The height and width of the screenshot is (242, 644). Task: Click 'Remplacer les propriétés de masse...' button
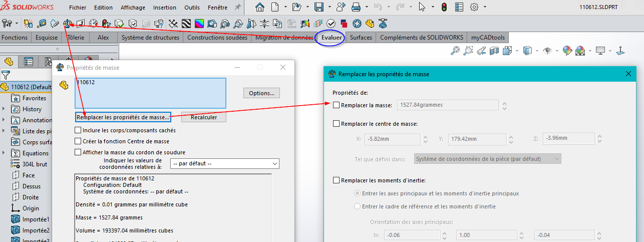pyautogui.click(x=123, y=117)
